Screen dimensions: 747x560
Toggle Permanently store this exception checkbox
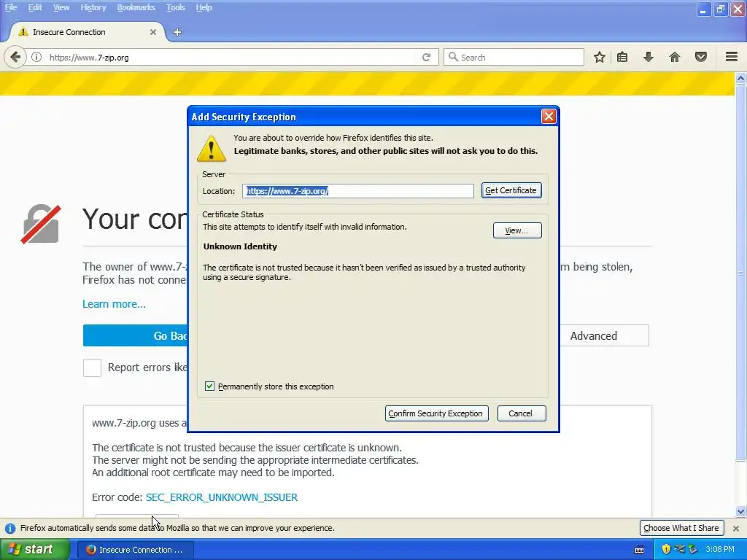click(x=209, y=386)
